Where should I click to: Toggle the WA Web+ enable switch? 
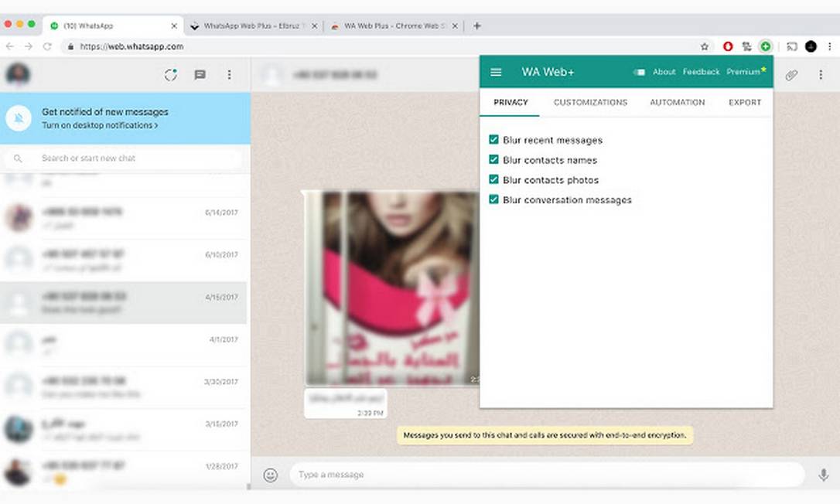[x=639, y=72]
